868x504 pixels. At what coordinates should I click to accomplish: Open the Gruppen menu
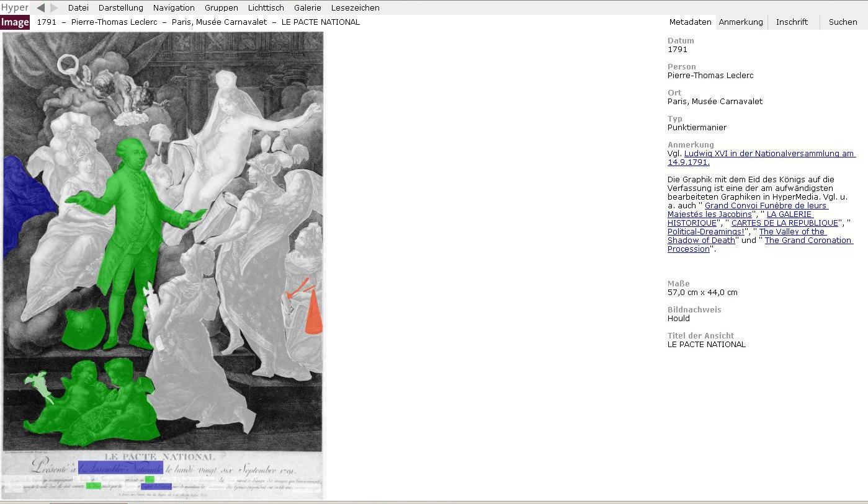tap(221, 7)
